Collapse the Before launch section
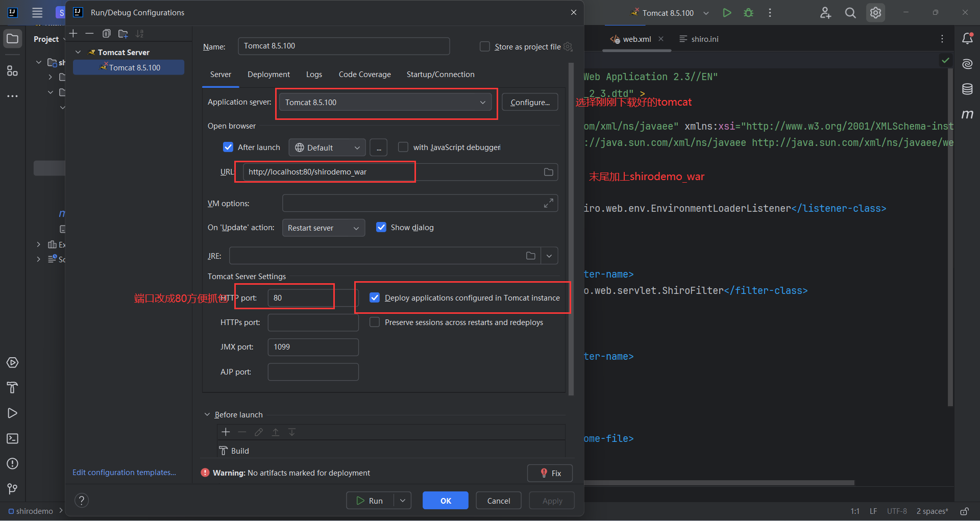 pos(207,414)
